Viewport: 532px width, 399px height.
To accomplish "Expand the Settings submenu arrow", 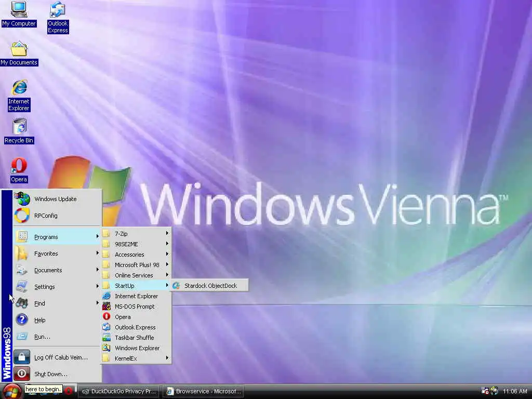I will [97, 286].
